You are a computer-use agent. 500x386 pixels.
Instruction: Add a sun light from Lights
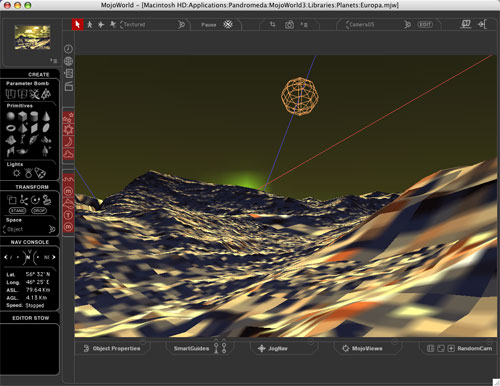[x=16, y=173]
